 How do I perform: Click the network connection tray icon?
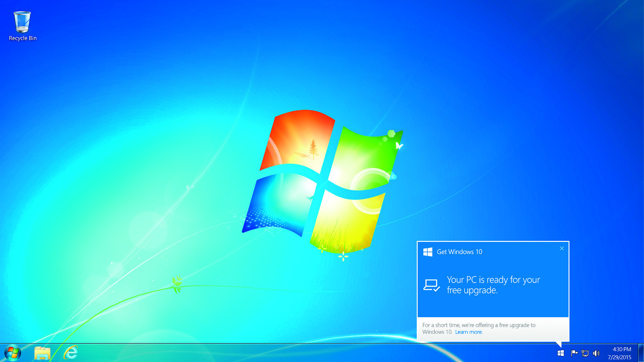coord(585,353)
